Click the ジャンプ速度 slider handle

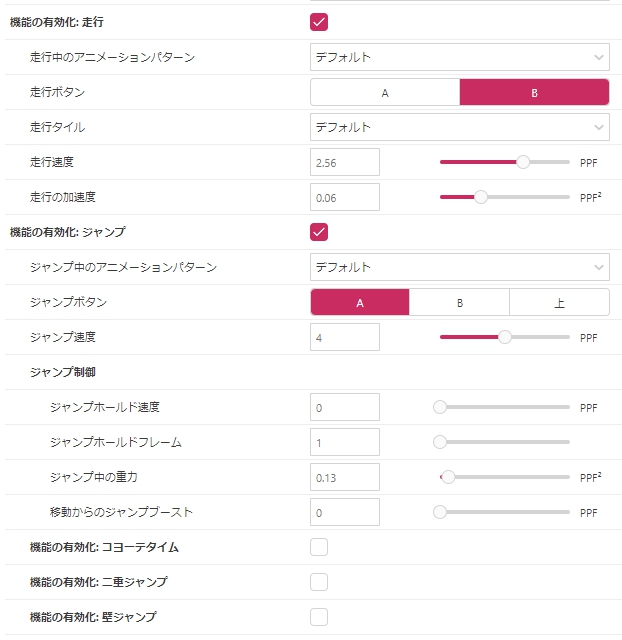505,337
